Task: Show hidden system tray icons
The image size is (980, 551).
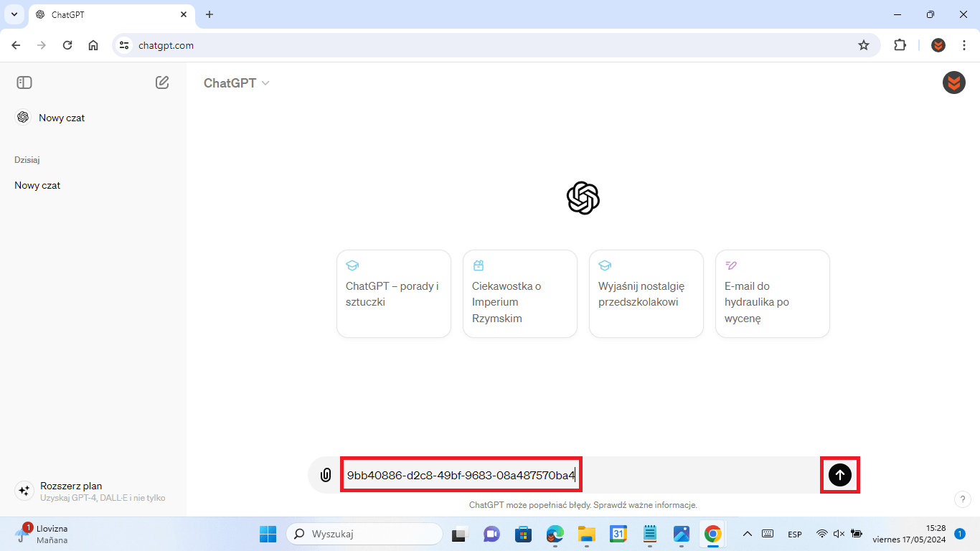Action: (747, 534)
